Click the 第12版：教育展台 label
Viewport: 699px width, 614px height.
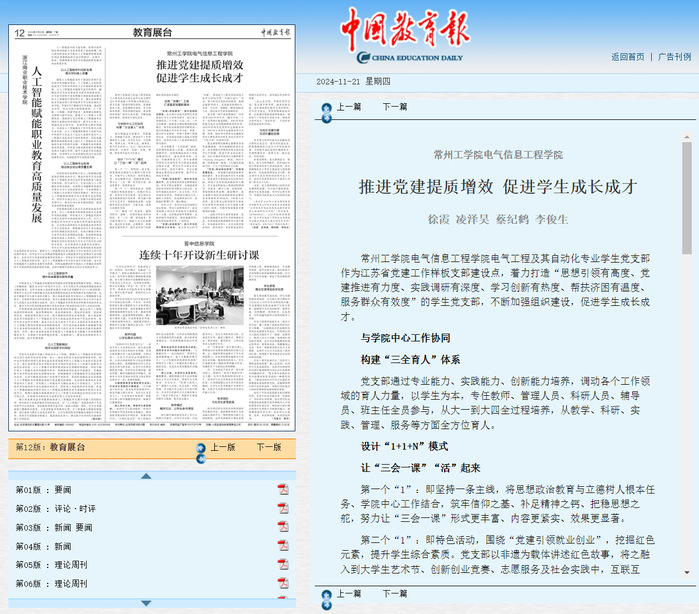[x=50, y=447]
